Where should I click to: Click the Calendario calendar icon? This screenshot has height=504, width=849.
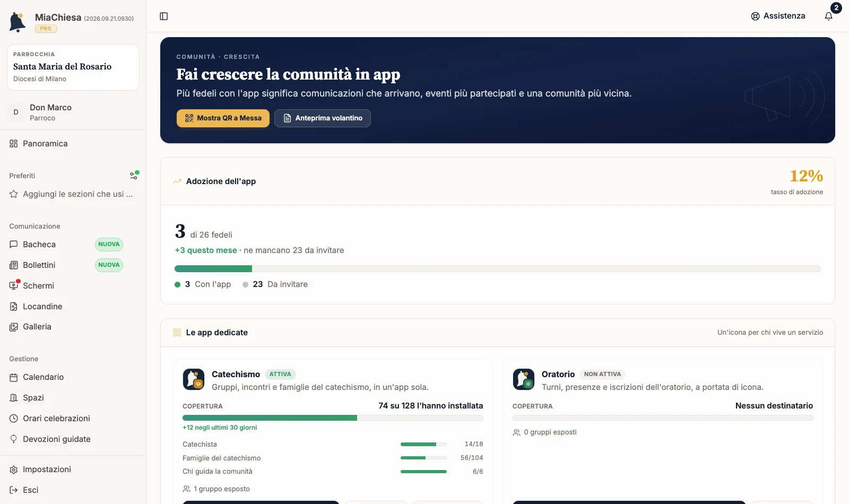point(14,377)
